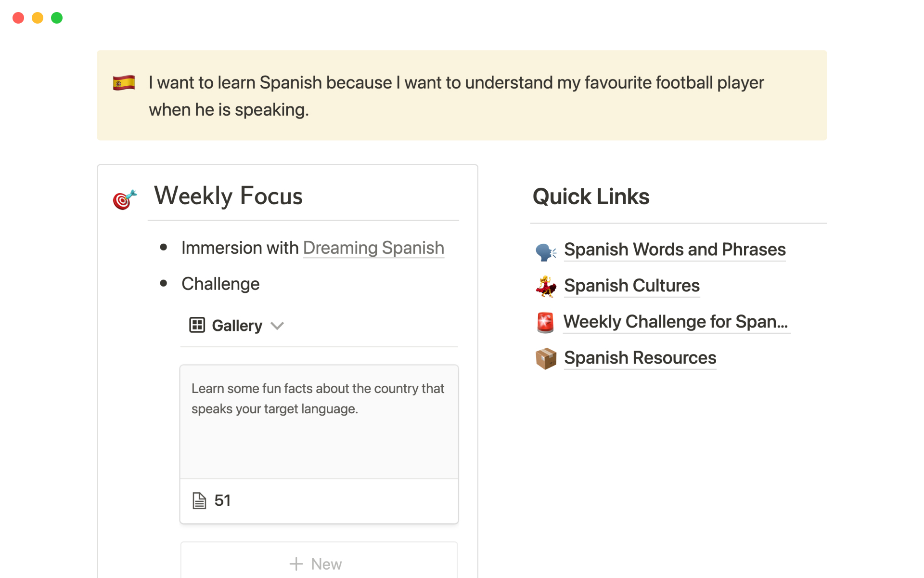Image resolution: width=924 pixels, height=578 pixels.
Task: Expand the Gallery view chevron
Action: coord(277,326)
